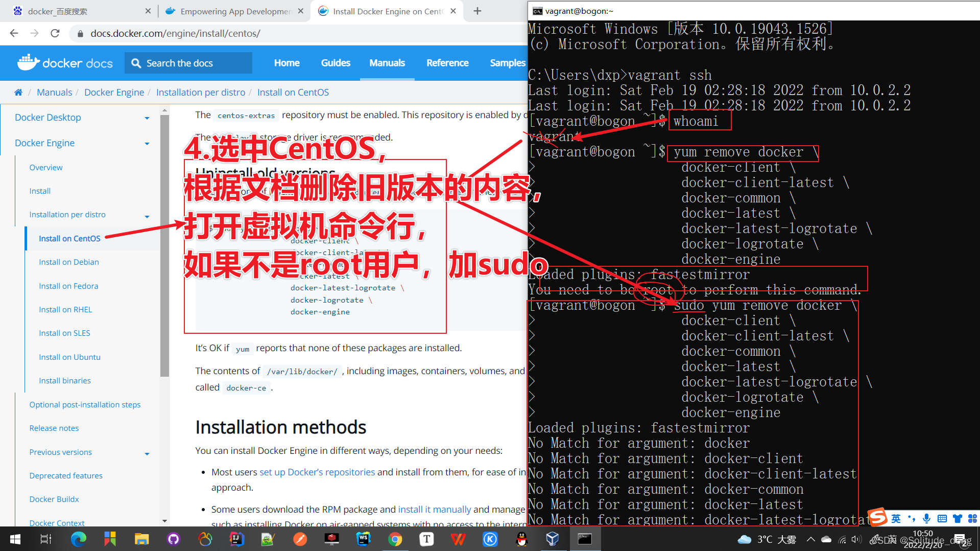
Task: Switch to Empowering App Development tab
Action: coord(234,11)
